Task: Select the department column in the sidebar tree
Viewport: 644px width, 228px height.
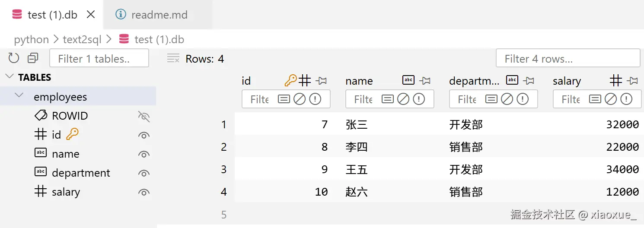Action: tap(81, 173)
